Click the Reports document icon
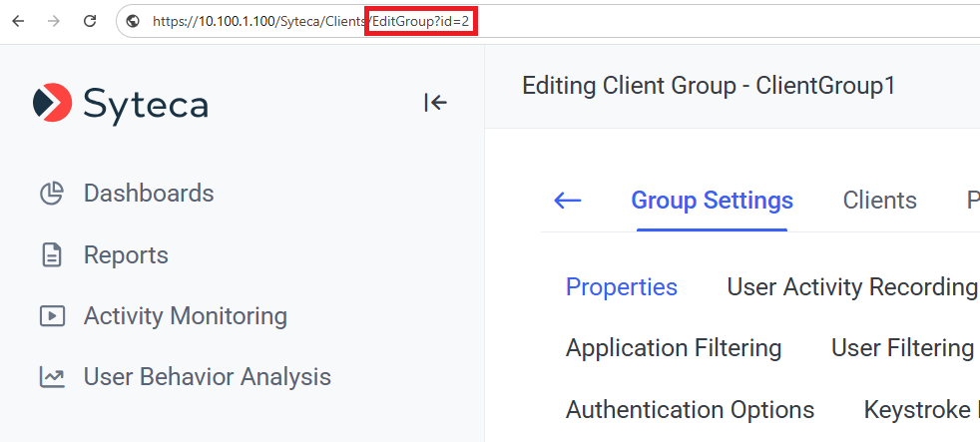The image size is (980, 442). click(x=52, y=255)
